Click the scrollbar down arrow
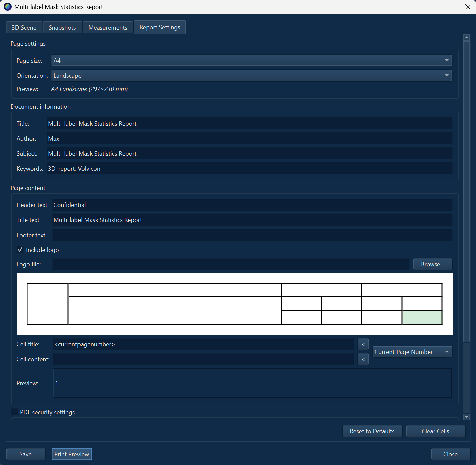Screen dimensions: 476x465 467,417
